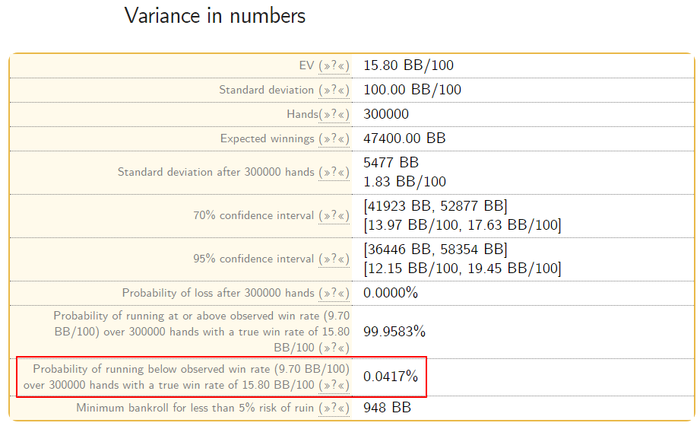
Task: Click the 0.0000% probability of loss value
Action: point(390,293)
